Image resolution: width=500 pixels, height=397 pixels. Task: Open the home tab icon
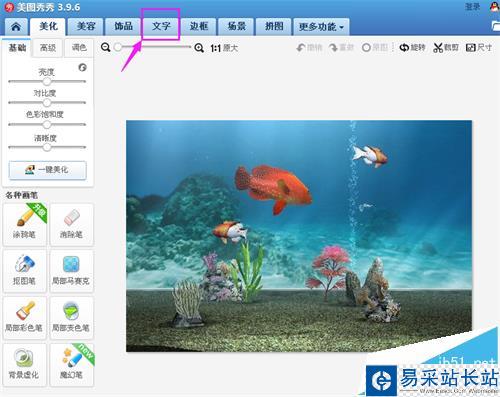point(16,27)
